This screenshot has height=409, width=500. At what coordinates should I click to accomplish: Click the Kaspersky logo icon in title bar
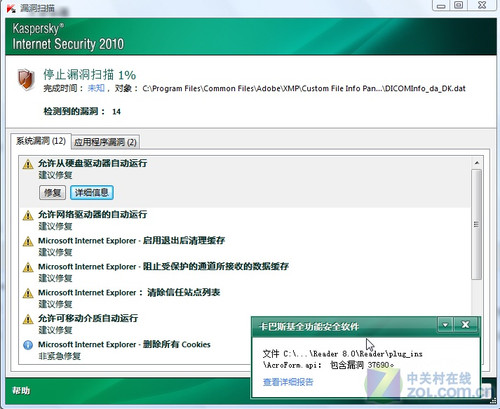11,8
